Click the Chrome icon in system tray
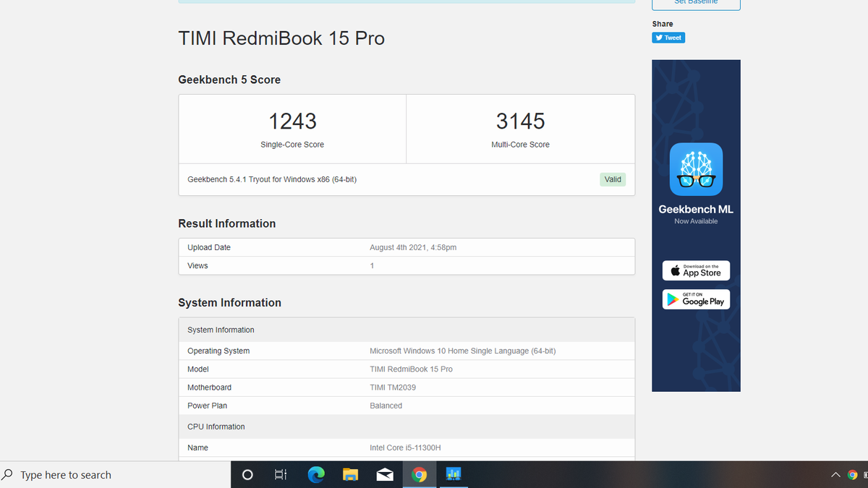The height and width of the screenshot is (488, 868). click(852, 475)
